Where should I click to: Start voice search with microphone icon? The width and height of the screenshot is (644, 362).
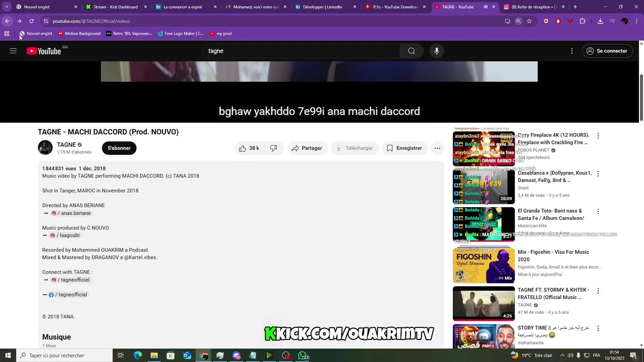click(437, 51)
